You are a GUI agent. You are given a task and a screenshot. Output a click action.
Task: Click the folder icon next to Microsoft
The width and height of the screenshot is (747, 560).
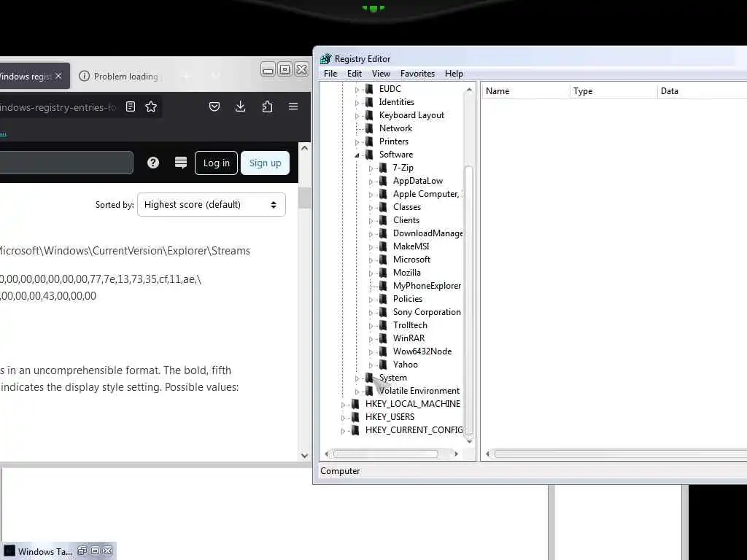pos(383,260)
